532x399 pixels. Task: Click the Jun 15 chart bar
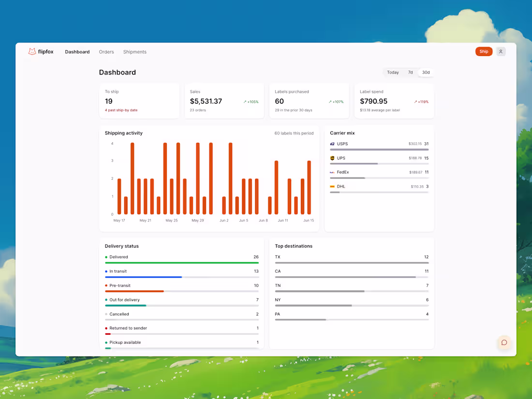[309, 188]
